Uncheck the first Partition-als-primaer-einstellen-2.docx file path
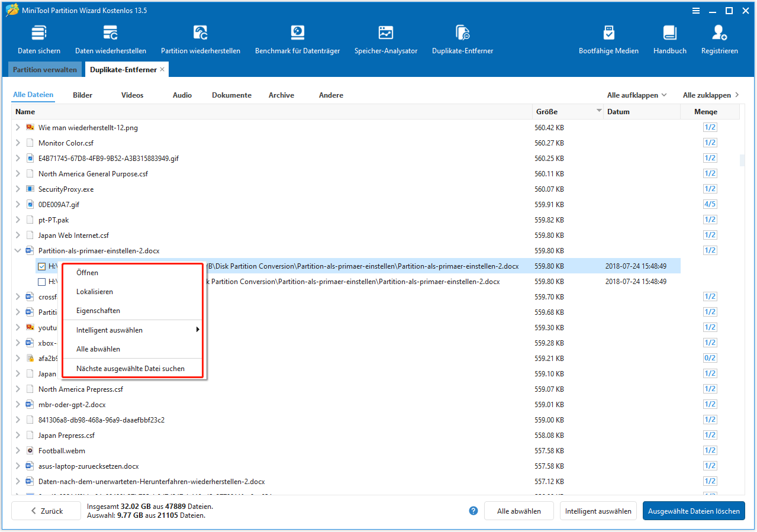 coord(42,266)
